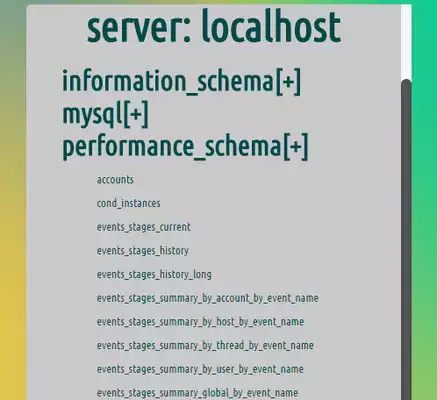Image resolution: width=437 pixels, height=400 pixels.
Task: Open the events_stages_history_long table
Action: (154, 274)
